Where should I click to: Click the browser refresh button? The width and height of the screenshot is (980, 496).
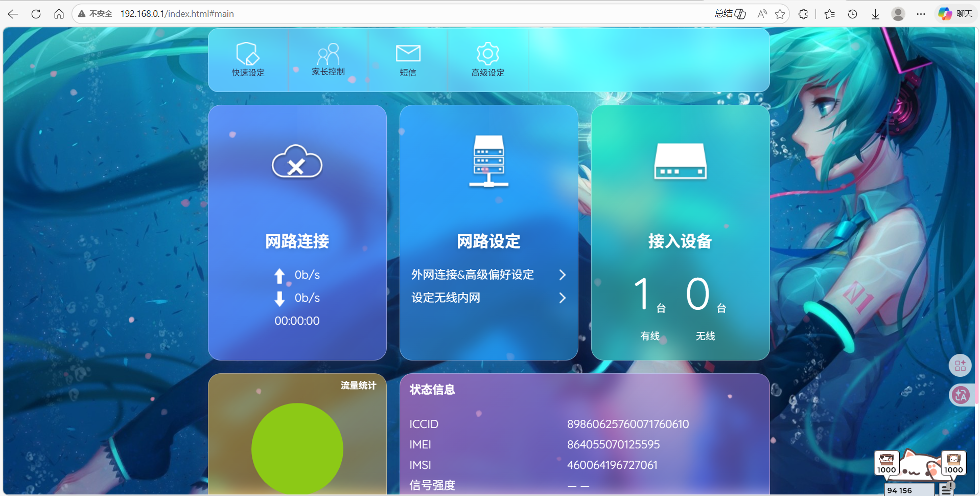[x=36, y=14]
